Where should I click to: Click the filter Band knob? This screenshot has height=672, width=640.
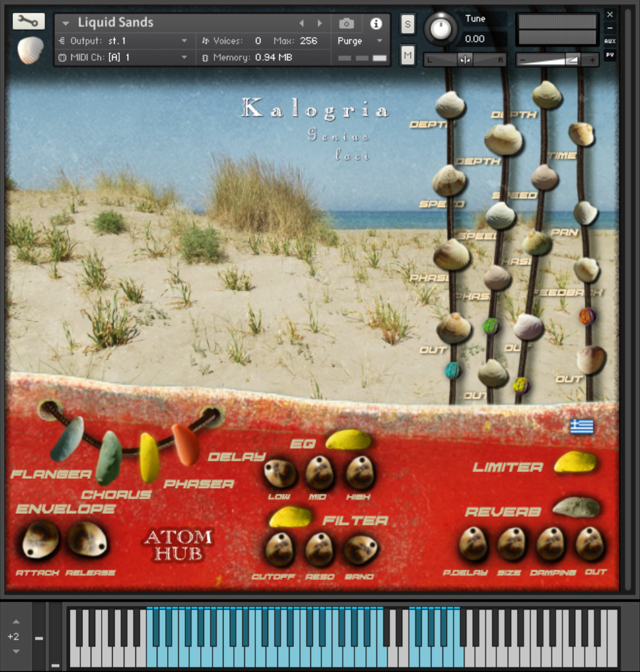click(x=361, y=550)
